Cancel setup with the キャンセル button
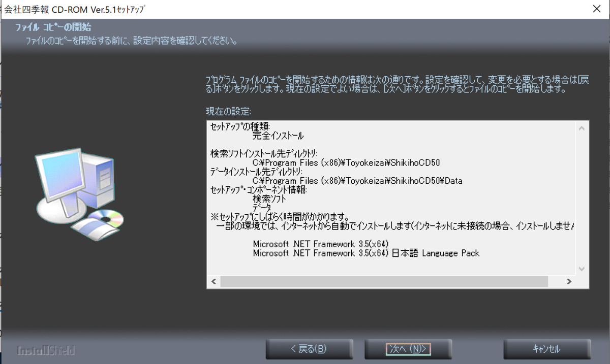Image resolution: width=610 pixels, height=364 pixels. coord(547,349)
